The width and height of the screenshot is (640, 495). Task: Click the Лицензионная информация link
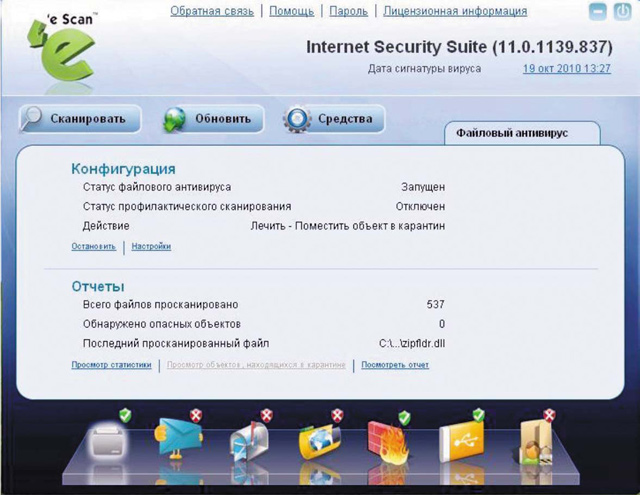[455, 11]
